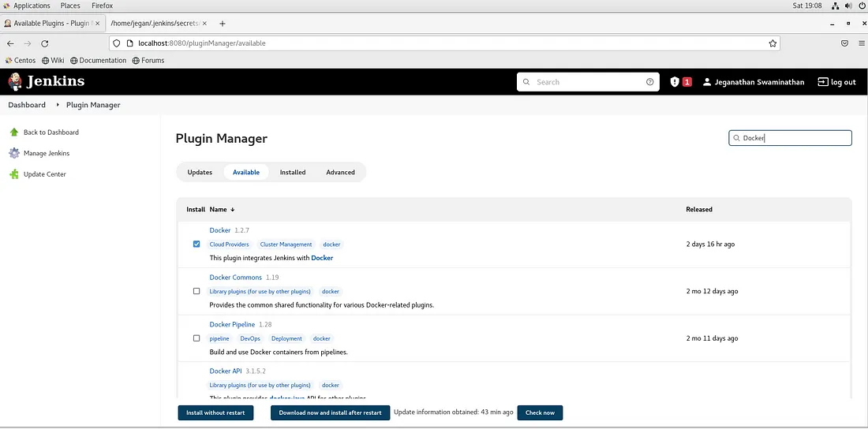Screen dimensions: 868x429
Task: Switch to the Updates tab
Action: click(x=200, y=172)
